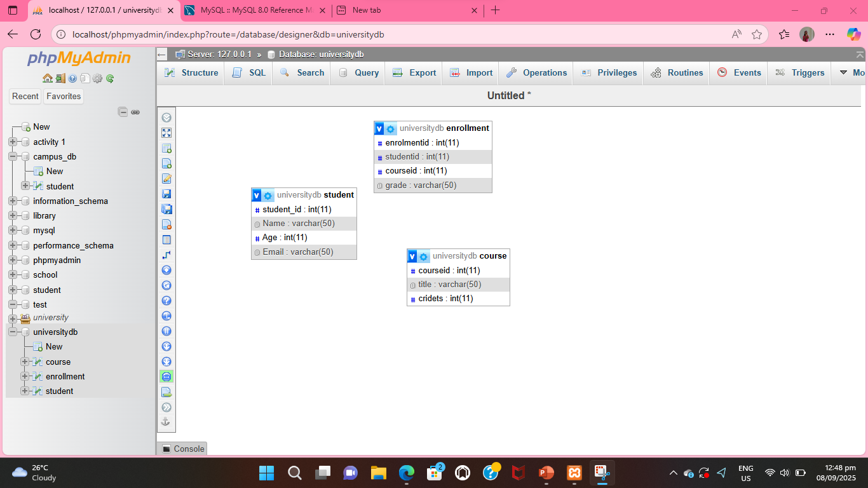This screenshot has height=488, width=868.
Task: Click the Favorites button in sidebar
Action: click(x=64, y=97)
